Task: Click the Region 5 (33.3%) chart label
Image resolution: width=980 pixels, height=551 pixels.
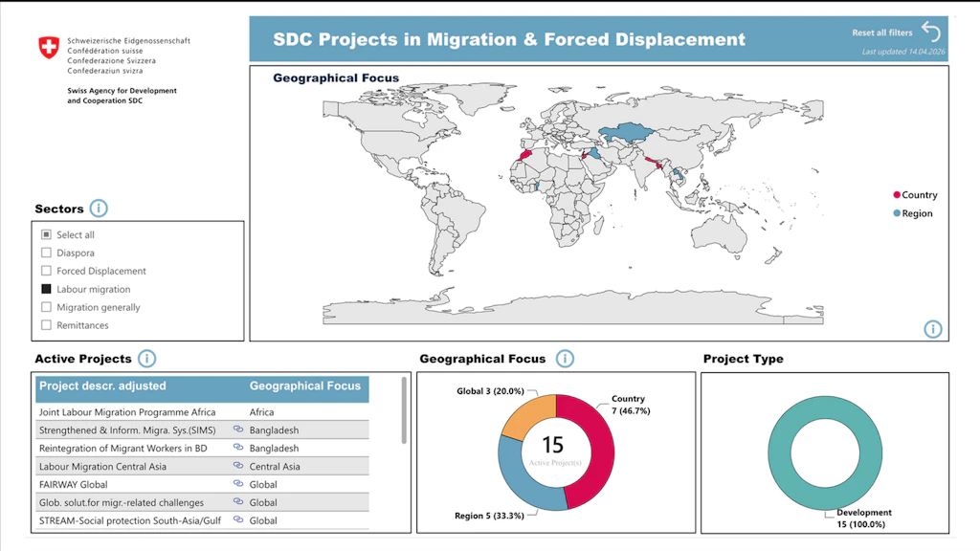Action: 489,516
